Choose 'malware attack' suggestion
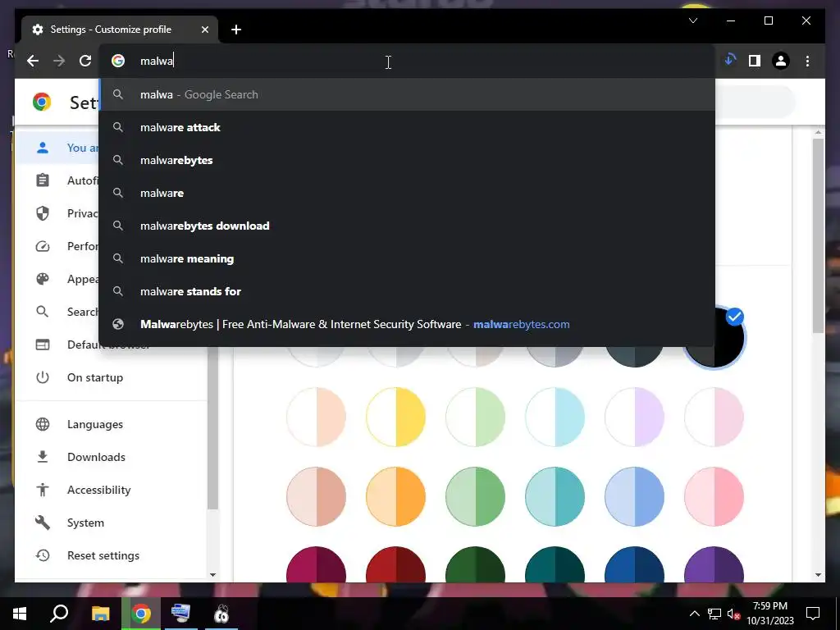840x630 pixels. click(407, 127)
